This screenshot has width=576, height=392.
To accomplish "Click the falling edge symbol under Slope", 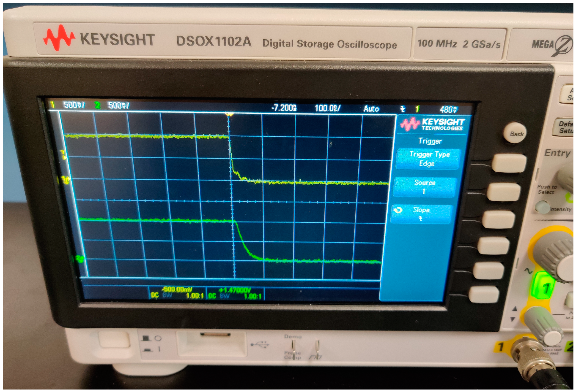I will point(420,219).
